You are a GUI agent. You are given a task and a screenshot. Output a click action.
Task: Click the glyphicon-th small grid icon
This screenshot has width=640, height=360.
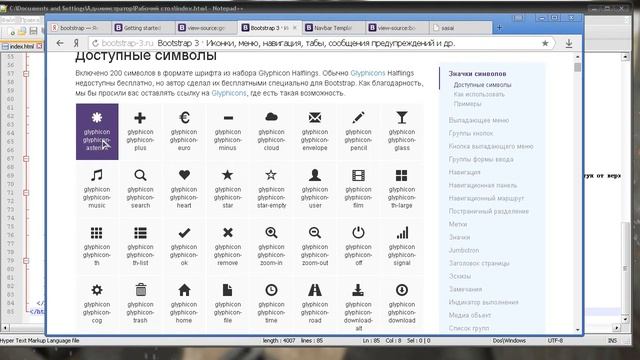97,233
